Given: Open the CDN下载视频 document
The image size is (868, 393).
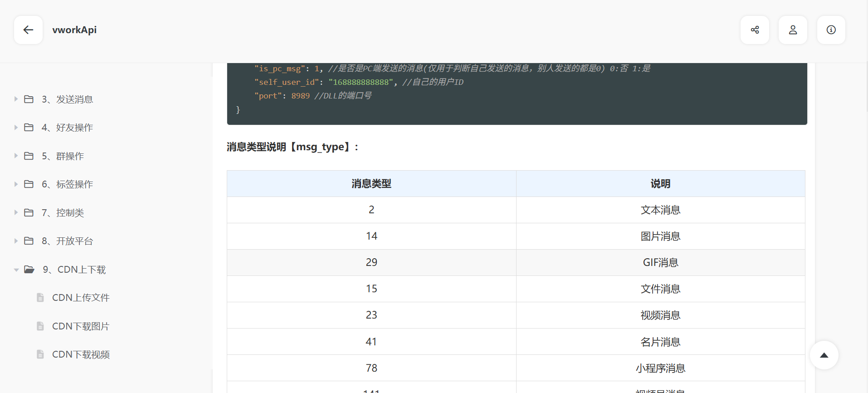Looking at the screenshot, I should (81, 354).
